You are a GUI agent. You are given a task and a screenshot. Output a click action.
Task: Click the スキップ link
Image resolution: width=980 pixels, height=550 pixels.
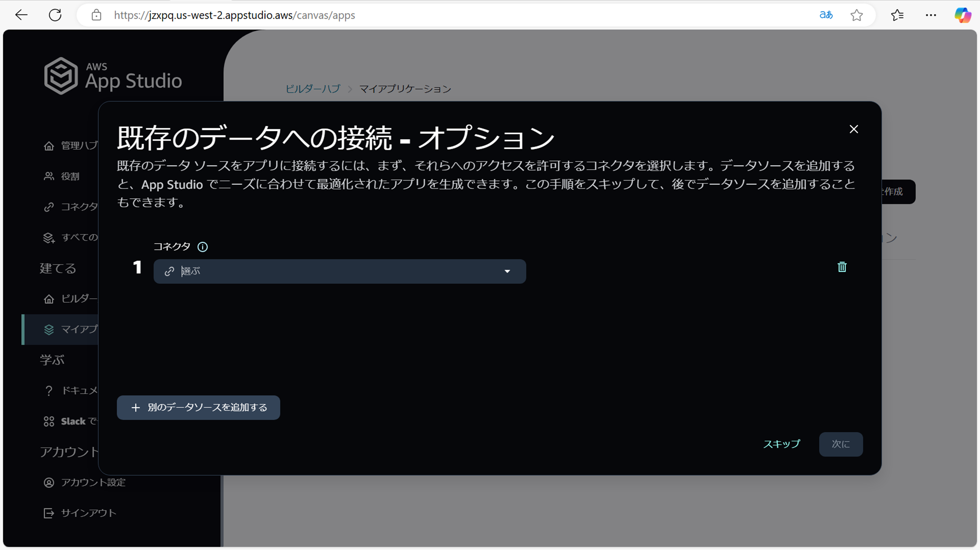click(x=781, y=444)
